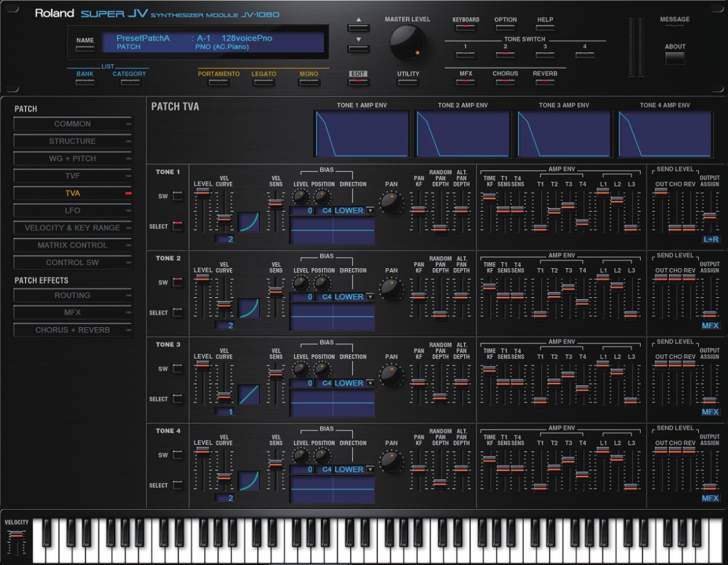Image resolution: width=728 pixels, height=565 pixels.
Task: Click Tone 1 bias level knob
Action: click(x=301, y=197)
